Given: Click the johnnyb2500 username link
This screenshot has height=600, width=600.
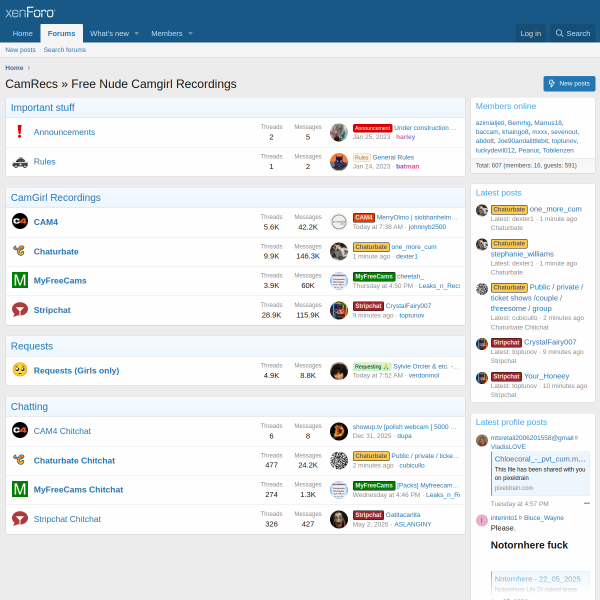Looking at the screenshot, I should [x=427, y=227].
